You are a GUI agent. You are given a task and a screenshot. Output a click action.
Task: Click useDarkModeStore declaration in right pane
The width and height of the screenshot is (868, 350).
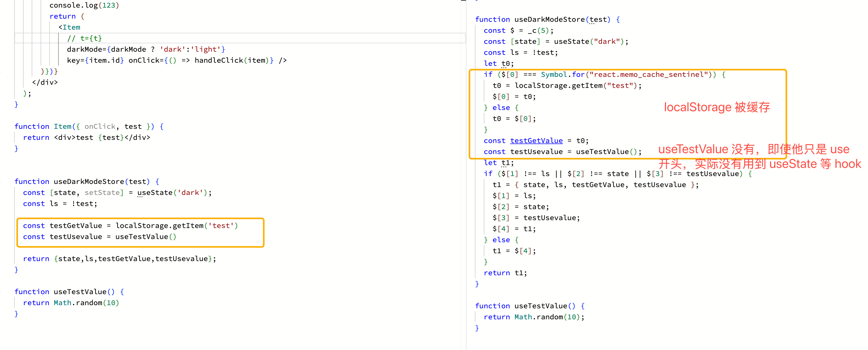[547, 20]
